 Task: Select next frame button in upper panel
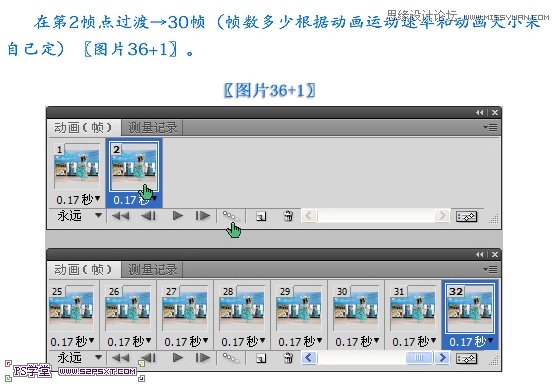tap(202, 216)
